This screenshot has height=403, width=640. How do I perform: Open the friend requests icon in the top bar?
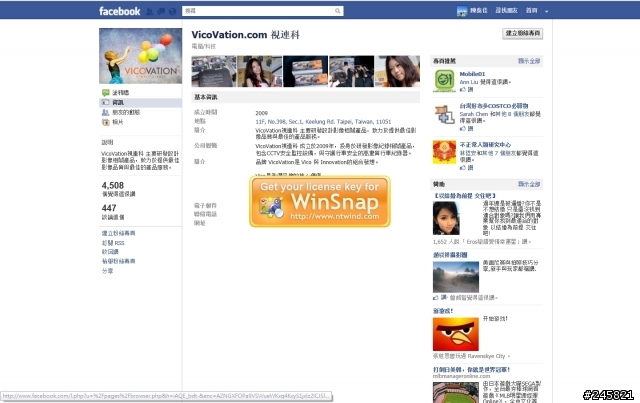149,11
